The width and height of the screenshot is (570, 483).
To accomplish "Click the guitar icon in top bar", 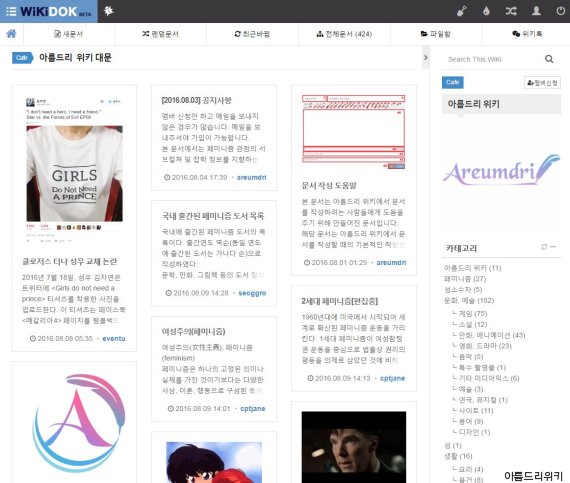I will coord(462,11).
